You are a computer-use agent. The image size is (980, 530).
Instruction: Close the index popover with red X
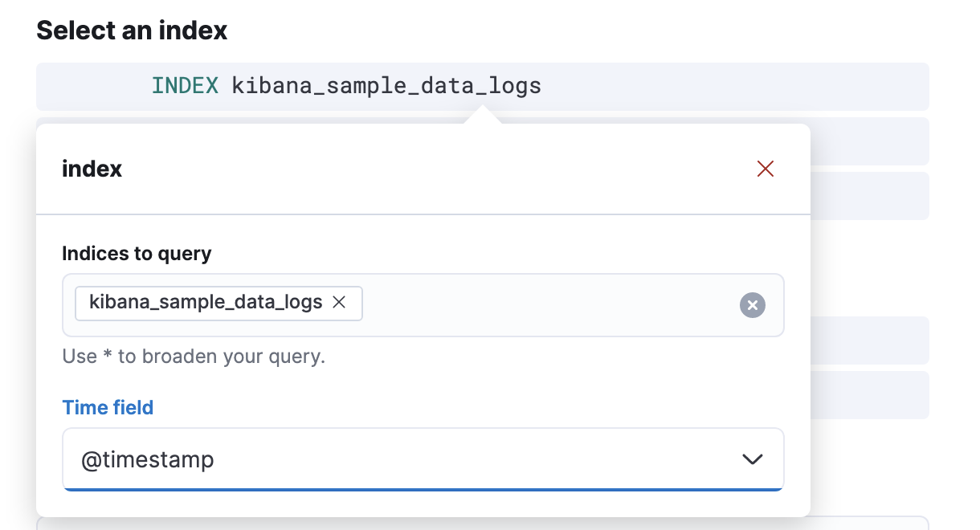[765, 169]
